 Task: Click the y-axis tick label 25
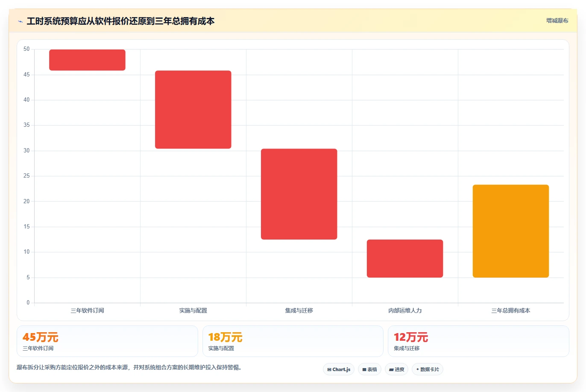tap(26, 176)
